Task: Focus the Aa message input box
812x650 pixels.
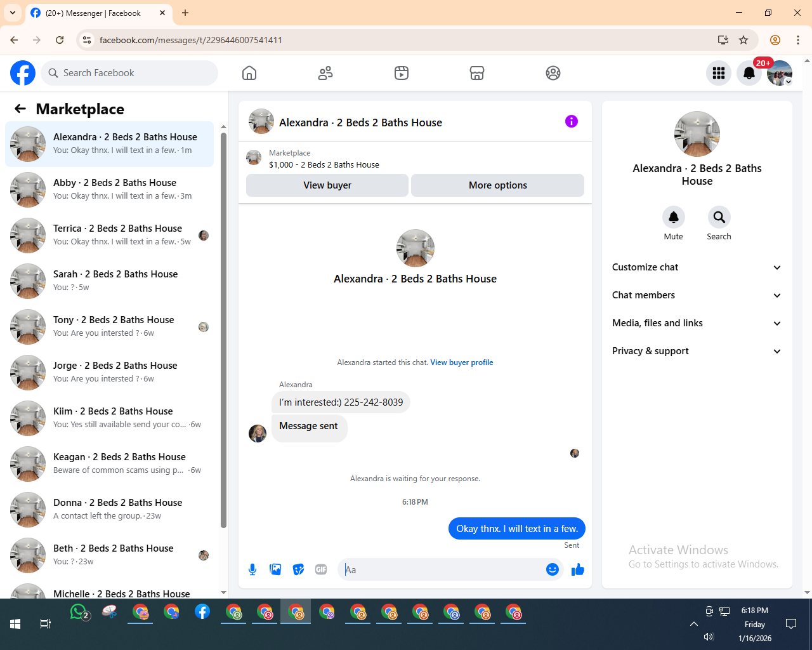Action: coord(442,569)
